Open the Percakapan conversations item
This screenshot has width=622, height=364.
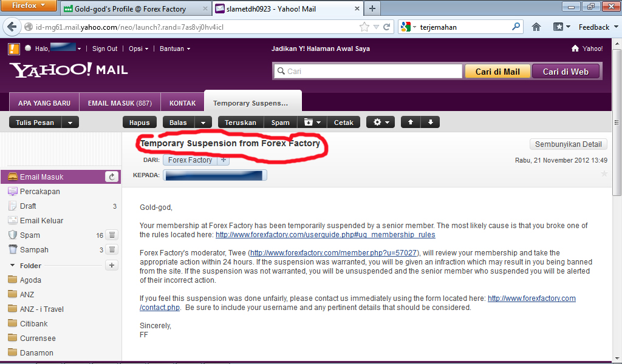(x=39, y=191)
